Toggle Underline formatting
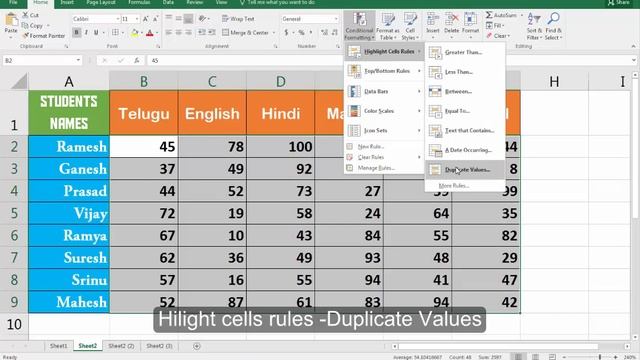 pos(96,32)
